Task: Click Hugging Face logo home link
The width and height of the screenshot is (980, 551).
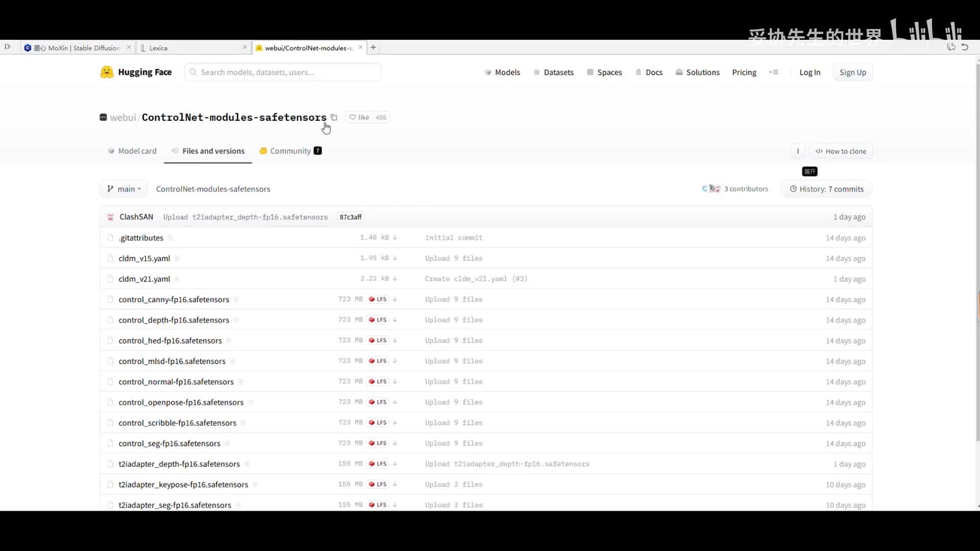Action: [x=136, y=72]
